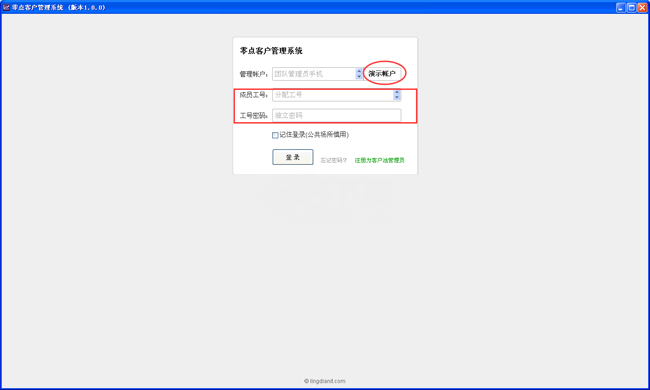Open the green 注册为客户通管理员 register link

point(379,160)
